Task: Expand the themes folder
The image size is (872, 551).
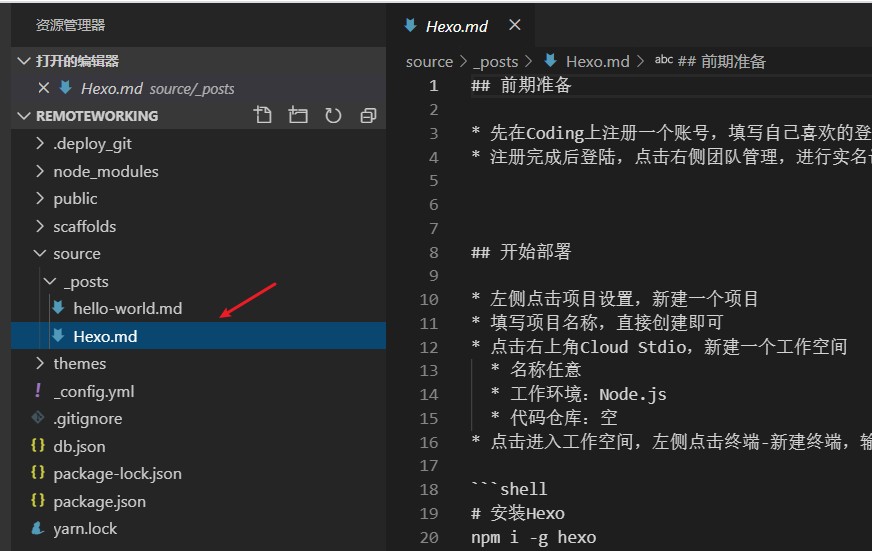Action: pos(39,363)
